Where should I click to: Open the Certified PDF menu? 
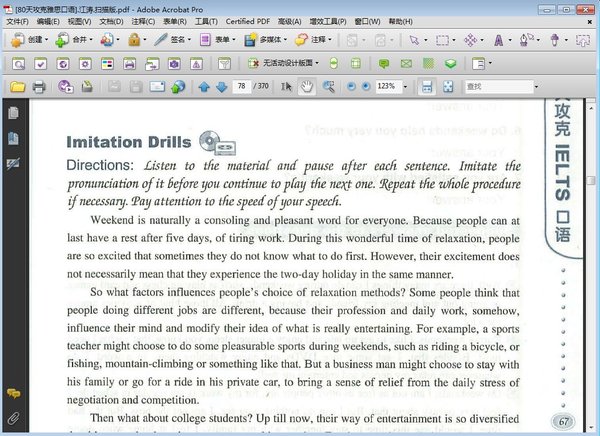pyautogui.click(x=248, y=21)
